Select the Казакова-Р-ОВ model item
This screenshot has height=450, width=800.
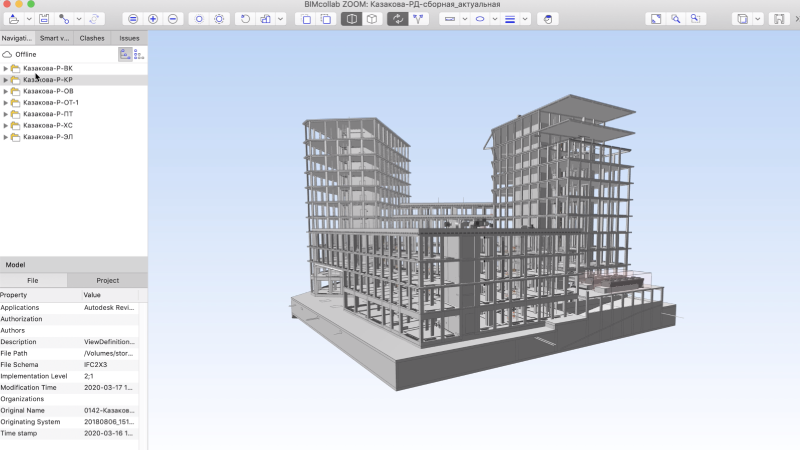point(48,91)
